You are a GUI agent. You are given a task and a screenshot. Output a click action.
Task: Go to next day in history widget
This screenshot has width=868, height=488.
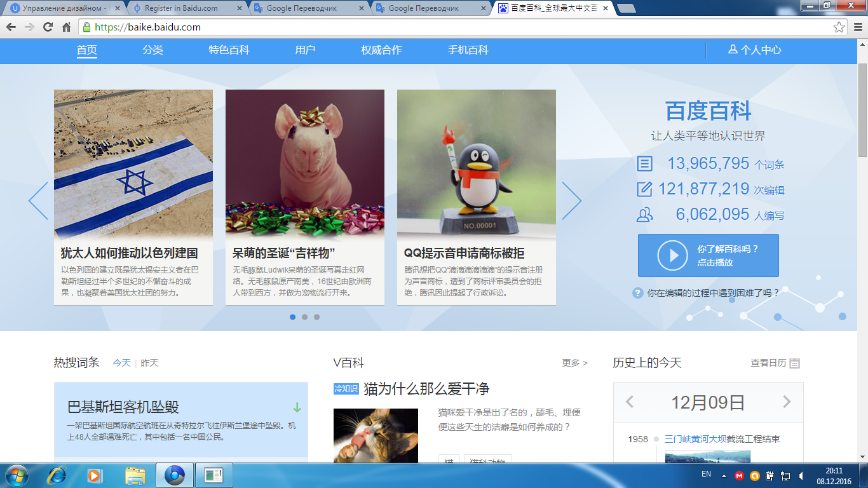(787, 402)
